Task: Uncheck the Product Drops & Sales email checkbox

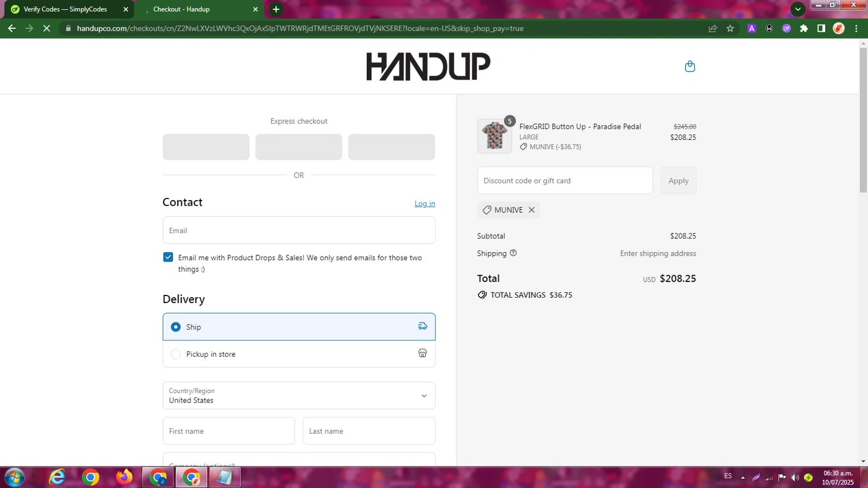Action: pyautogui.click(x=168, y=257)
